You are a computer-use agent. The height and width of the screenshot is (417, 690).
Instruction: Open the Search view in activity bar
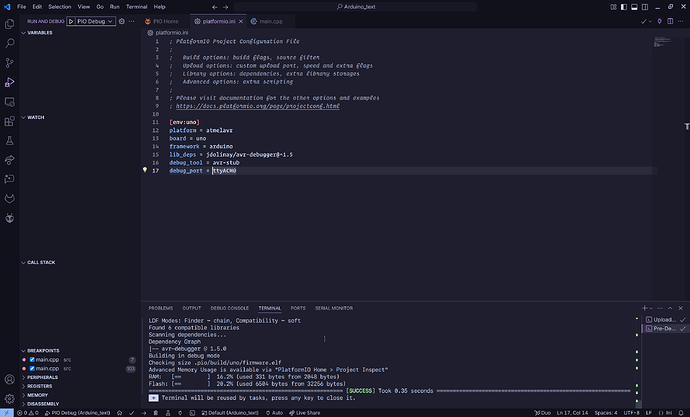[x=9, y=43]
